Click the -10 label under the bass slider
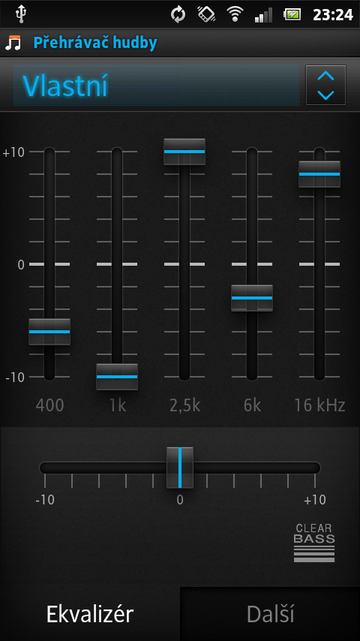The height and width of the screenshot is (641, 360). point(45,500)
